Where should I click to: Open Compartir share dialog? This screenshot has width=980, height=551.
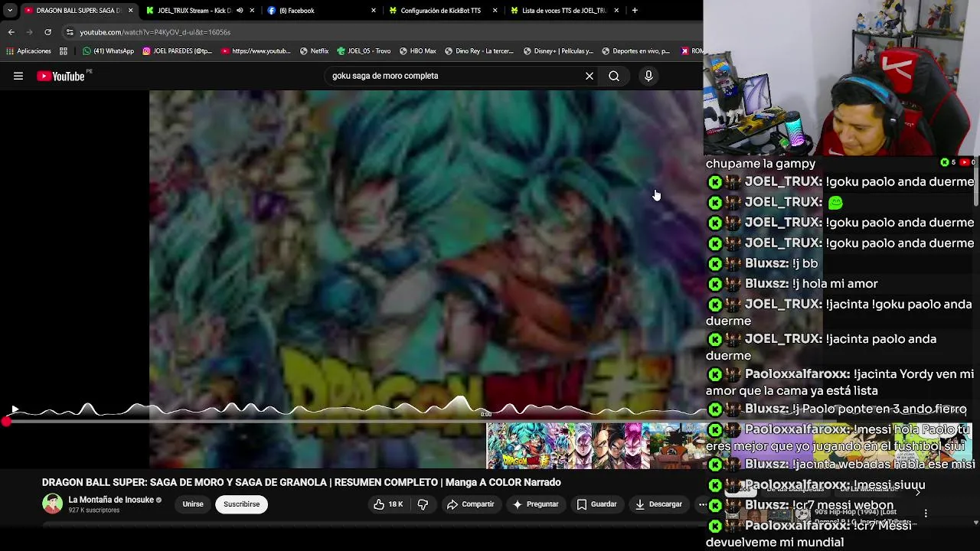click(470, 504)
